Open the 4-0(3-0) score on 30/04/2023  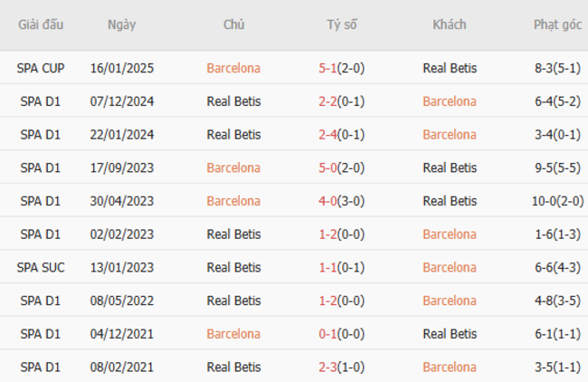tap(342, 201)
